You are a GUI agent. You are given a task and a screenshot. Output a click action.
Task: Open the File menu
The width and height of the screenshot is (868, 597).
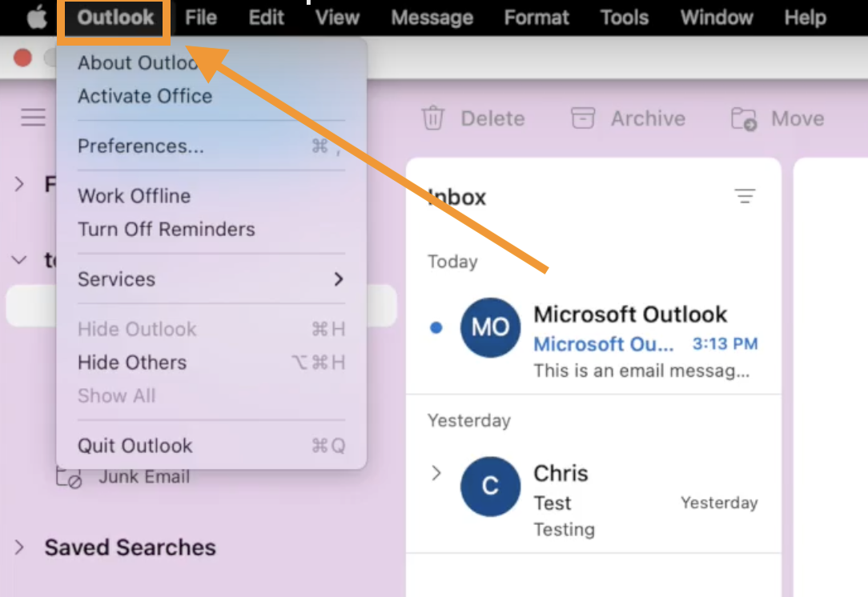click(x=200, y=18)
